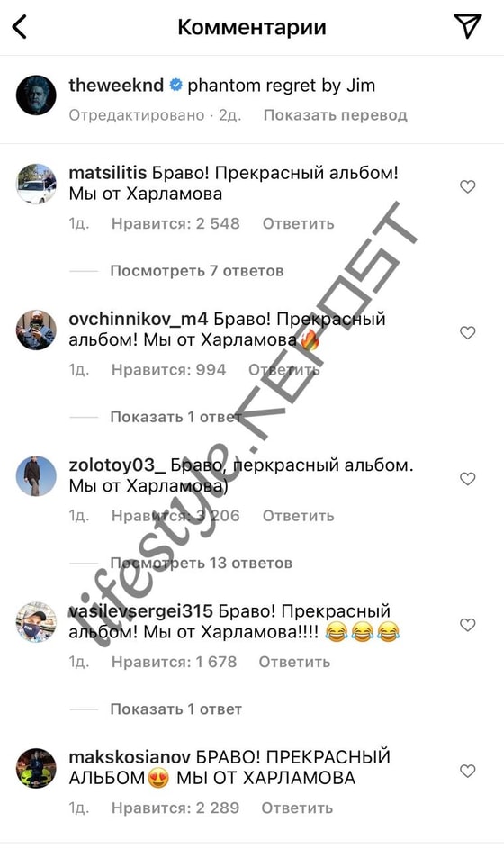
Task: Click 'Показать перевод' link
Action: coord(335,115)
